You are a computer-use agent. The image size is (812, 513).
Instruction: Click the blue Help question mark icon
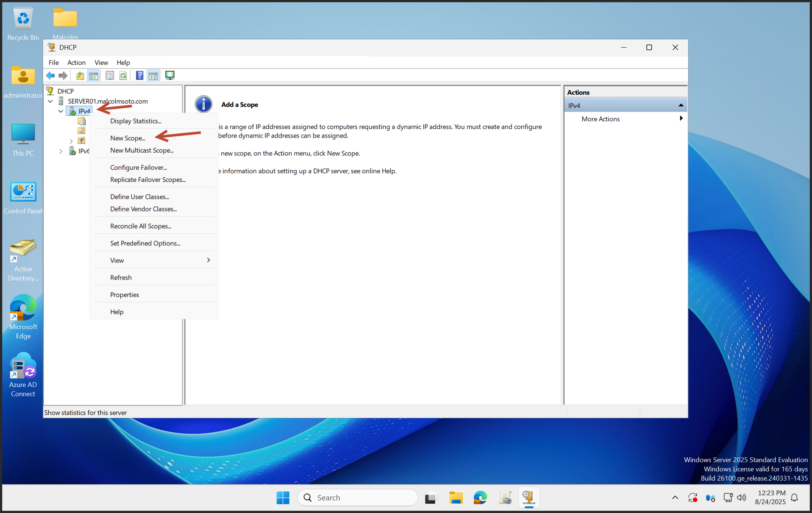click(139, 76)
